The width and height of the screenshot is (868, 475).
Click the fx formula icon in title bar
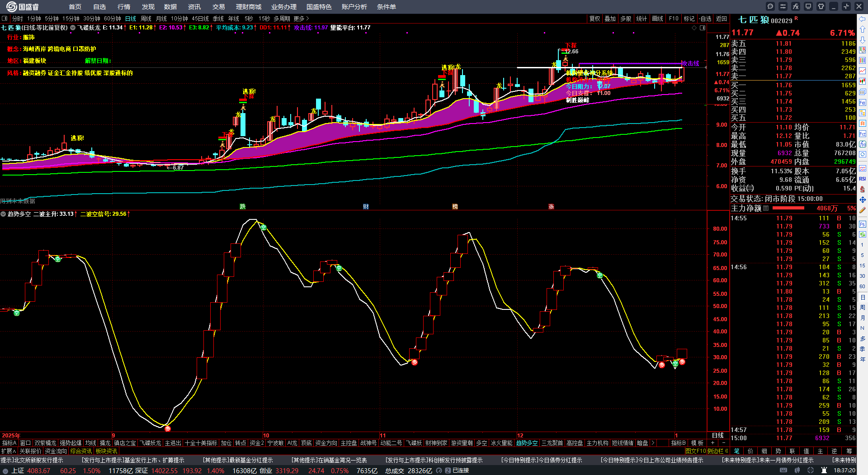(x=796, y=6)
